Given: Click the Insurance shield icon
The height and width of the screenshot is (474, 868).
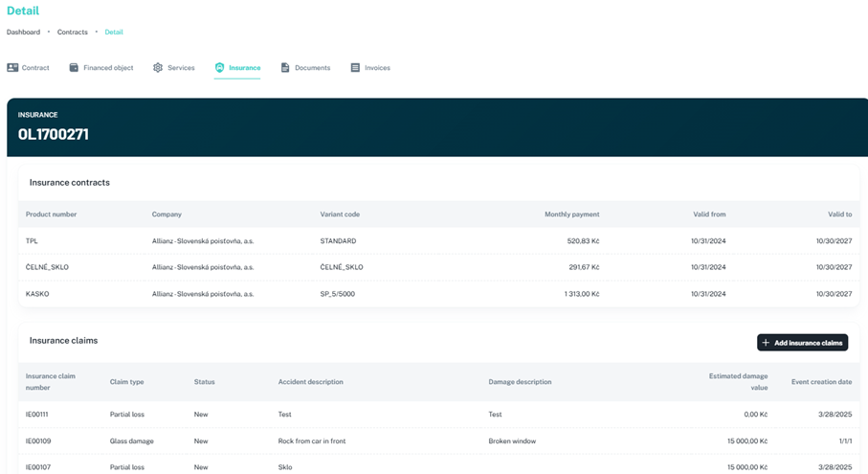Looking at the screenshot, I should [219, 68].
